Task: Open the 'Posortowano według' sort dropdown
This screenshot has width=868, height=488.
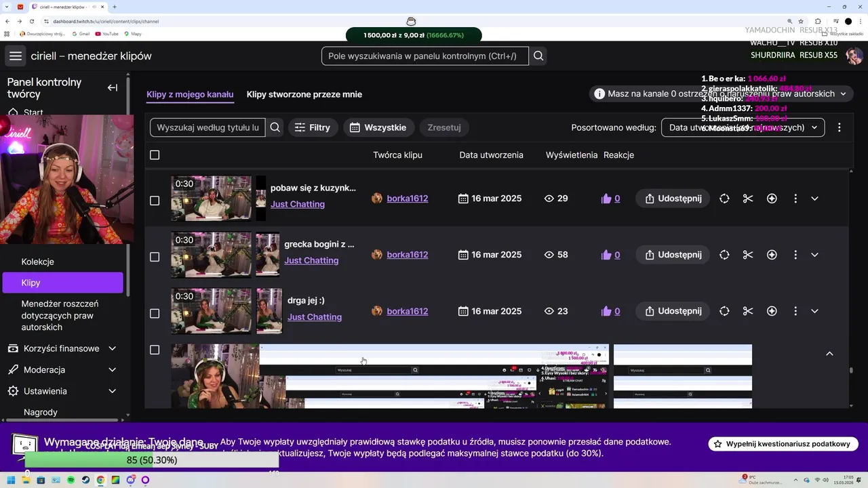Action: (743, 127)
